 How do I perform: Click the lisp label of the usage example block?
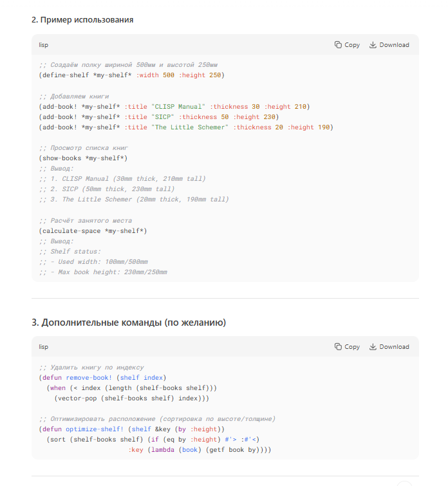pyautogui.click(x=44, y=45)
